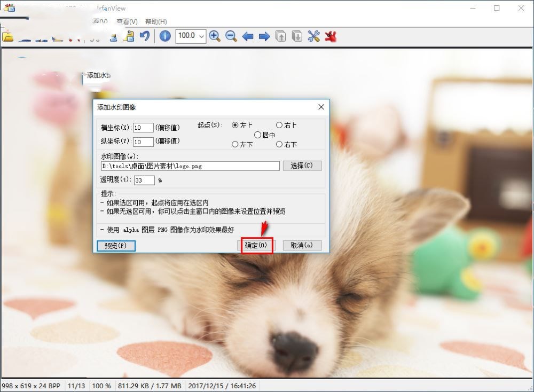534x392 pixels.
Task: Click status bar index 11/13
Action: click(x=76, y=386)
